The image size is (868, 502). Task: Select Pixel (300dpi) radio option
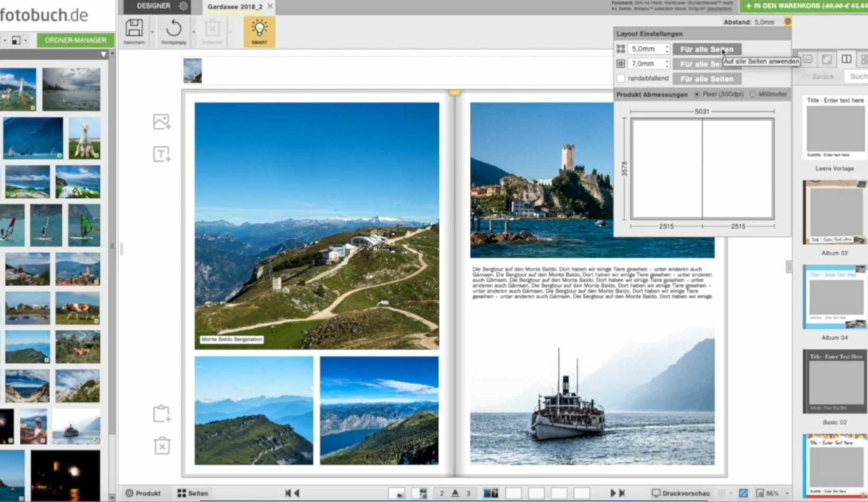click(x=697, y=94)
